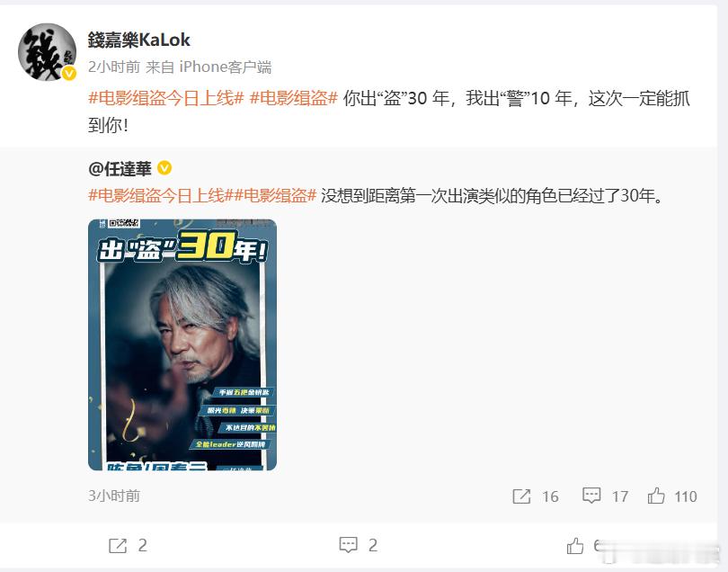The width and height of the screenshot is (728, 572).
Task: Open 錢嘉樂KaLok's profile avatar
Action: coord(47,52)
